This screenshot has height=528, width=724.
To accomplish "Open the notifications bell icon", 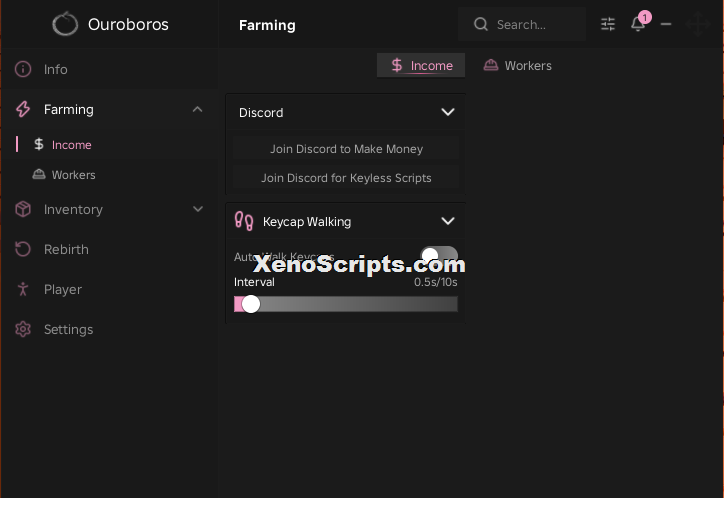I will click(x=638, y=23).
